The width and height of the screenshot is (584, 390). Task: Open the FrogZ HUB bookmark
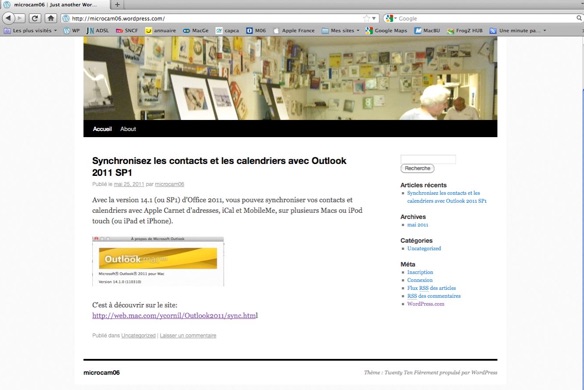coord(465,31)
